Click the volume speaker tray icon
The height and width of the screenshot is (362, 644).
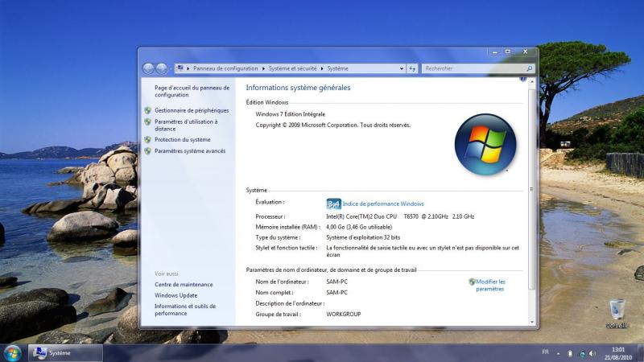tap(592, 353)
